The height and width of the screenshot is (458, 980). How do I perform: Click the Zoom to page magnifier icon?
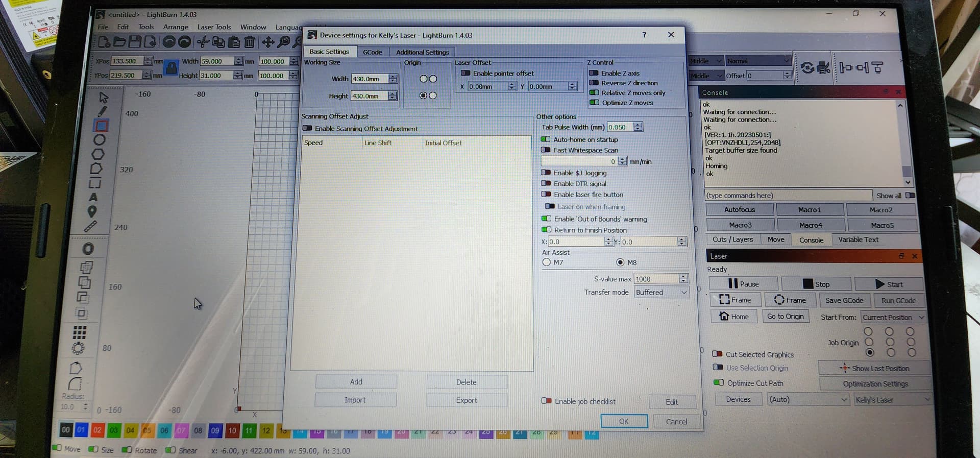tap(284, 42)
